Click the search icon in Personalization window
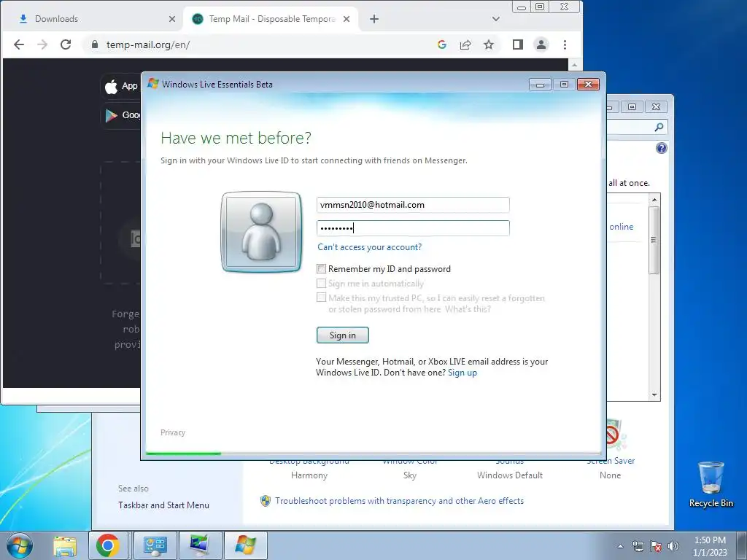747x560 pixels. pyautogui.click(x=659, y=127)
